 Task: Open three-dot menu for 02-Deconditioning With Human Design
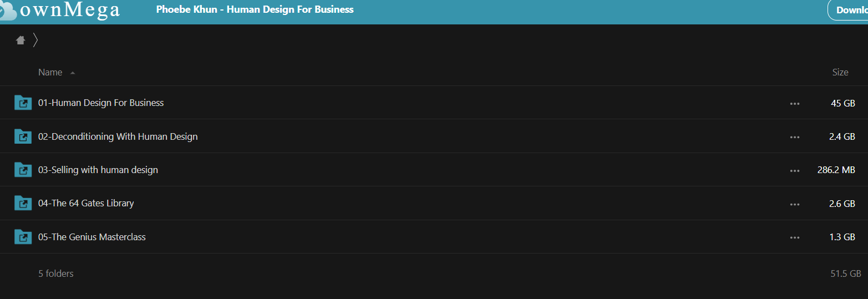click(795, 137)
